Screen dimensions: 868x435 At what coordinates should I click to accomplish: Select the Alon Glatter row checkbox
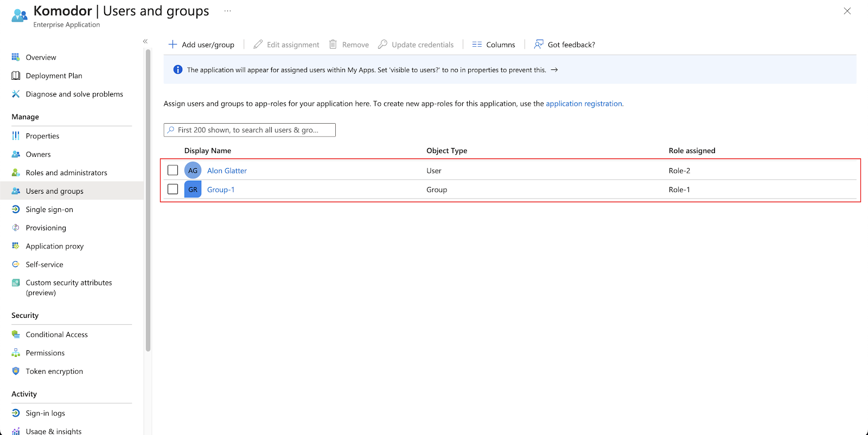point(173,170)
